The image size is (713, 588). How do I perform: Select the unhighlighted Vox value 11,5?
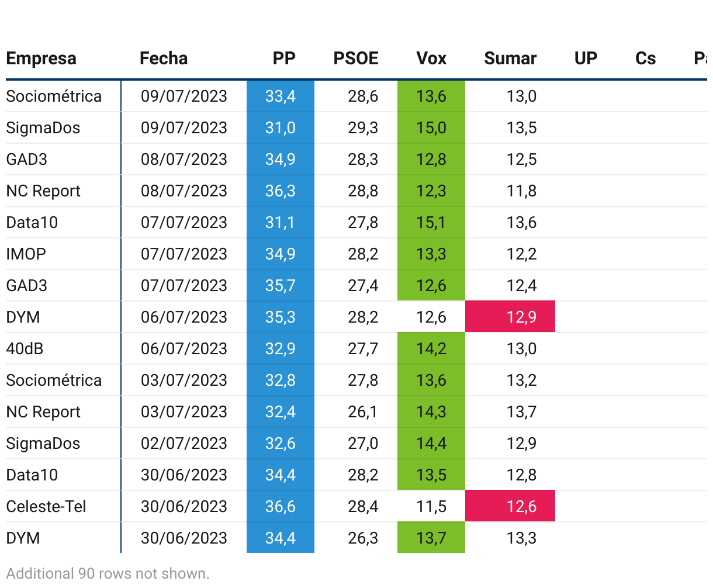click(x=431, y=506)
